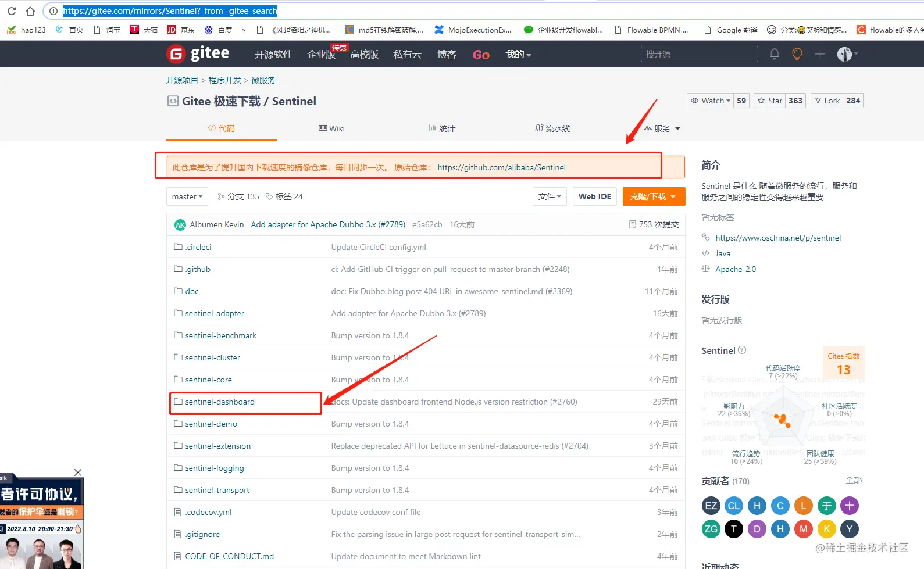View all contributors via 全部
This screenshot has height=569, width=924.
854,480
